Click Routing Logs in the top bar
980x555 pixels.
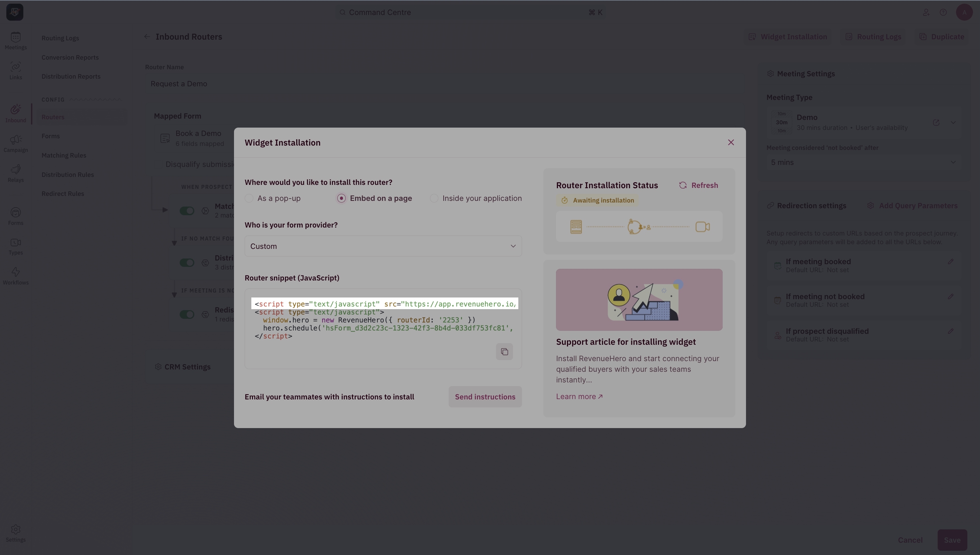(874, 37)
